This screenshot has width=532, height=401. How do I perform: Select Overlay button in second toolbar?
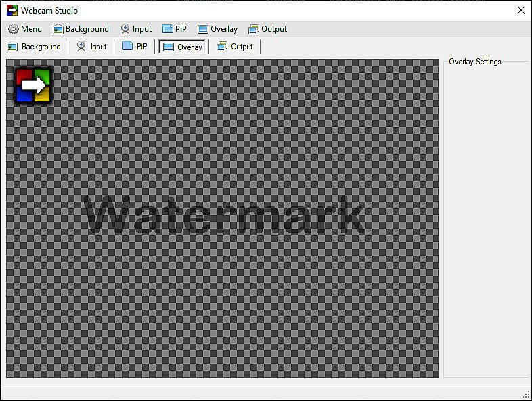(x=183, y=47)
